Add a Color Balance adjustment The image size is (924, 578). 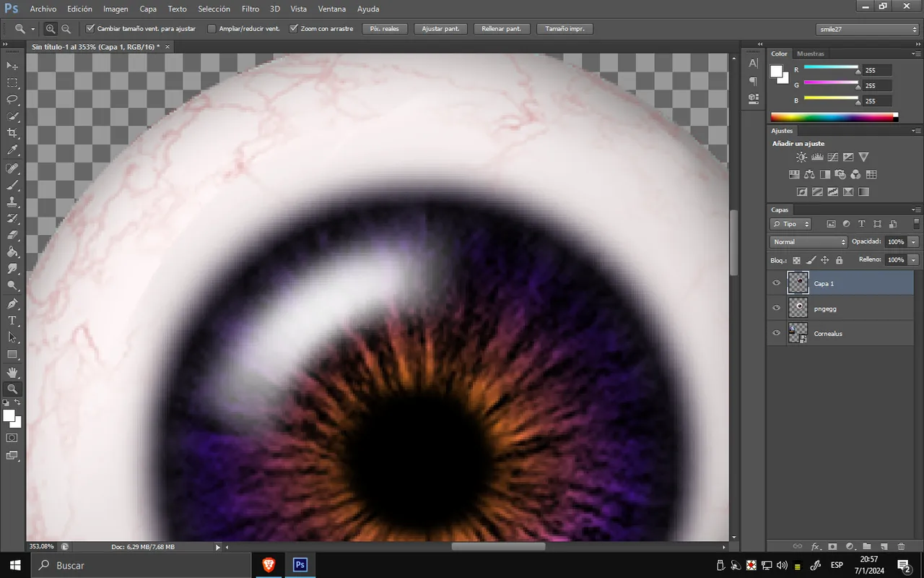[x=809, y=174]
